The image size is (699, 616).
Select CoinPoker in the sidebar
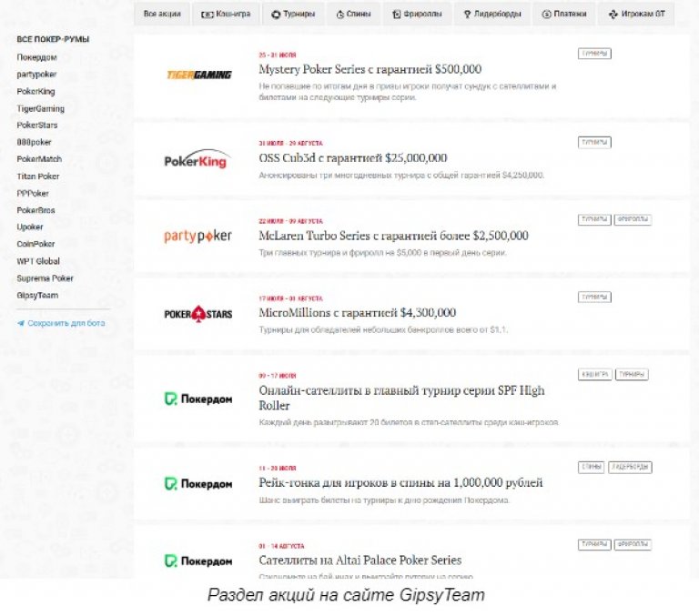tap(35, 244)
